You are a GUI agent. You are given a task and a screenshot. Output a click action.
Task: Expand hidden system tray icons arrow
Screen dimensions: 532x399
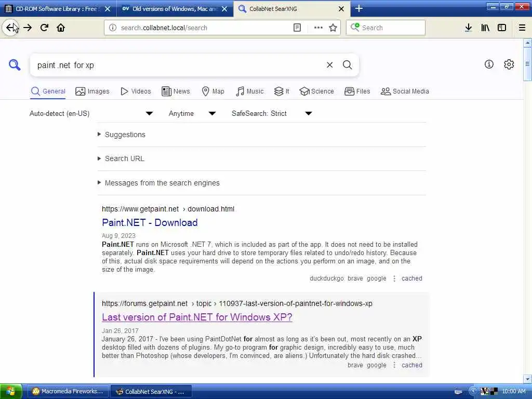point(473,391)
